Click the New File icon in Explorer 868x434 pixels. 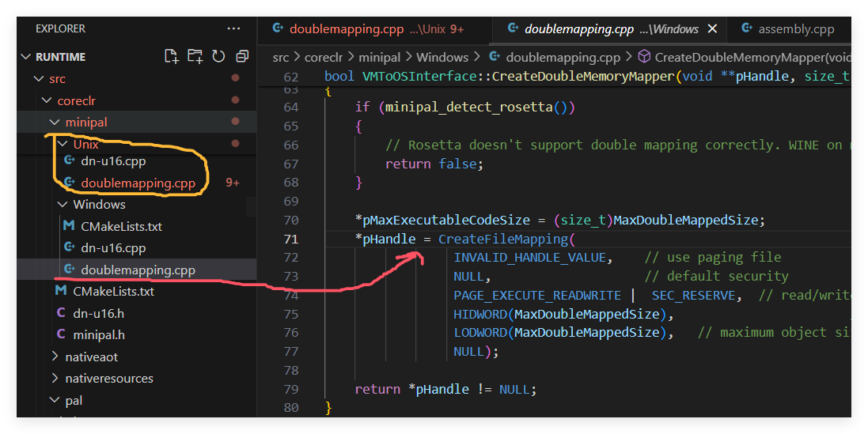pos(172,56)
